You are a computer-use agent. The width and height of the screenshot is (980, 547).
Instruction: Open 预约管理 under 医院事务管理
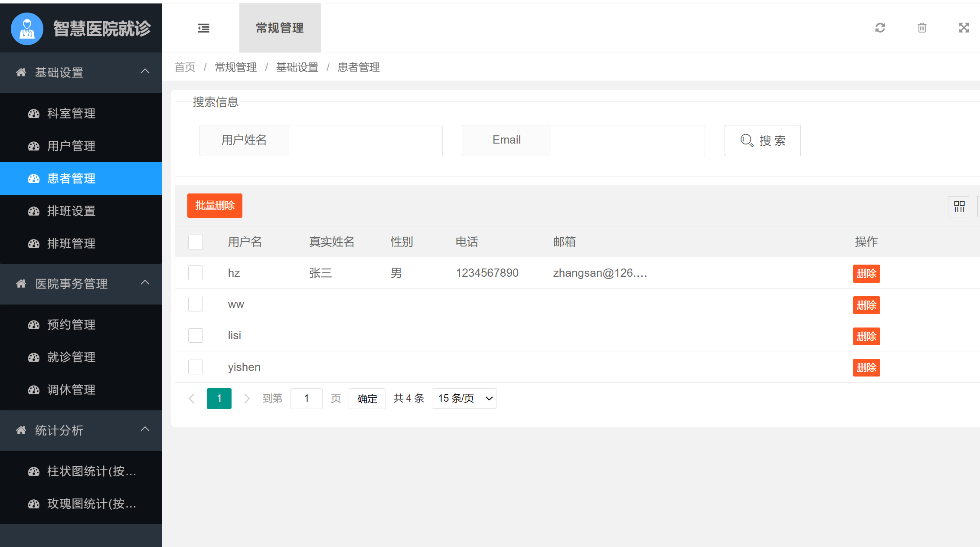coord(71,324)
